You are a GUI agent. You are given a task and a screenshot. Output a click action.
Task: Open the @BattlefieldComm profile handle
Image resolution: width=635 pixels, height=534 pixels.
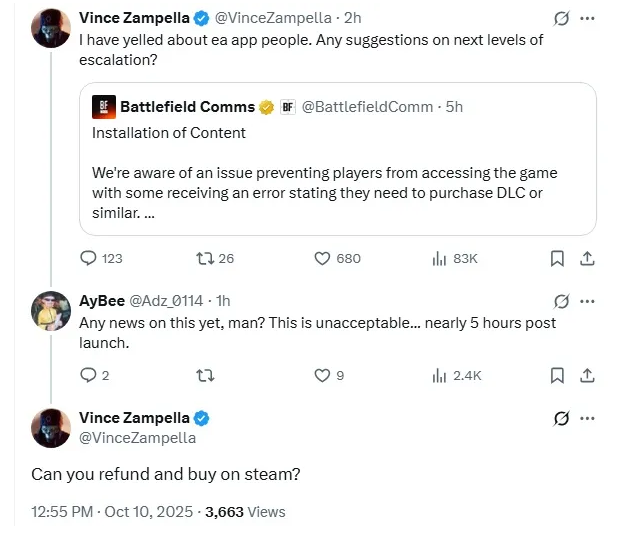point(367,106)
